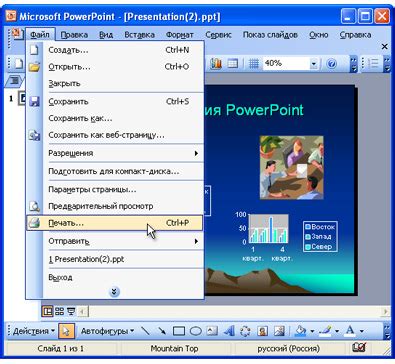The image size is (395, 364).
Task: Open the Формат menu
Action: pos(180,35)
